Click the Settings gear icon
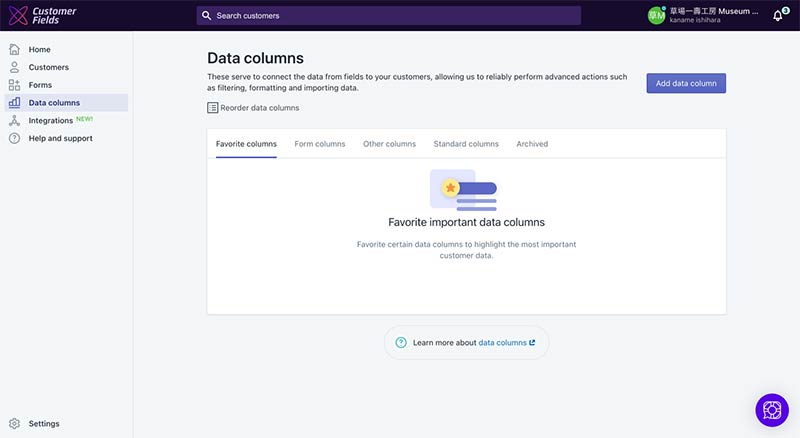The width and height of the screenshot is (800, 438). click(x=14, y=424)
